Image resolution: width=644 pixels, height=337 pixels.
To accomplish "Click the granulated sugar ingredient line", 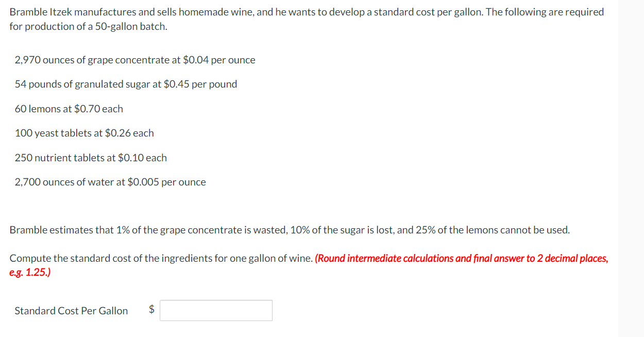I will pos(126,84).
